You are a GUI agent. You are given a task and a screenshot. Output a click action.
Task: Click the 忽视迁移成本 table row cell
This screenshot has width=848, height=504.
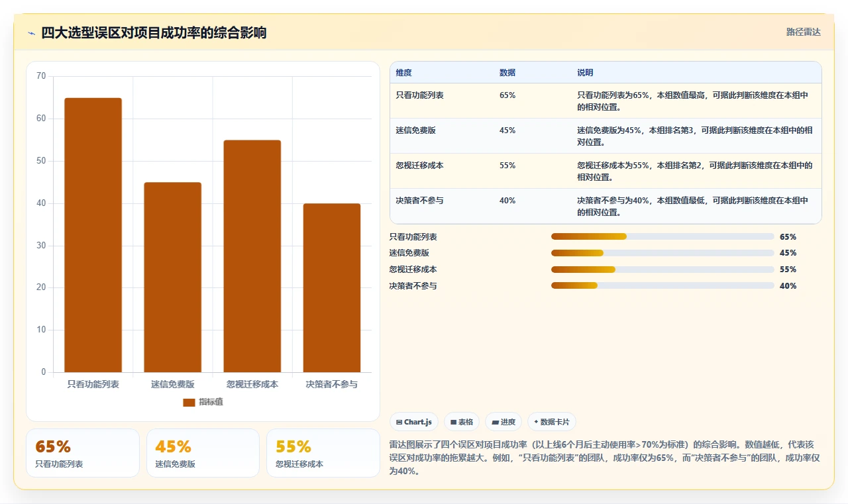[x=420, y=166]
